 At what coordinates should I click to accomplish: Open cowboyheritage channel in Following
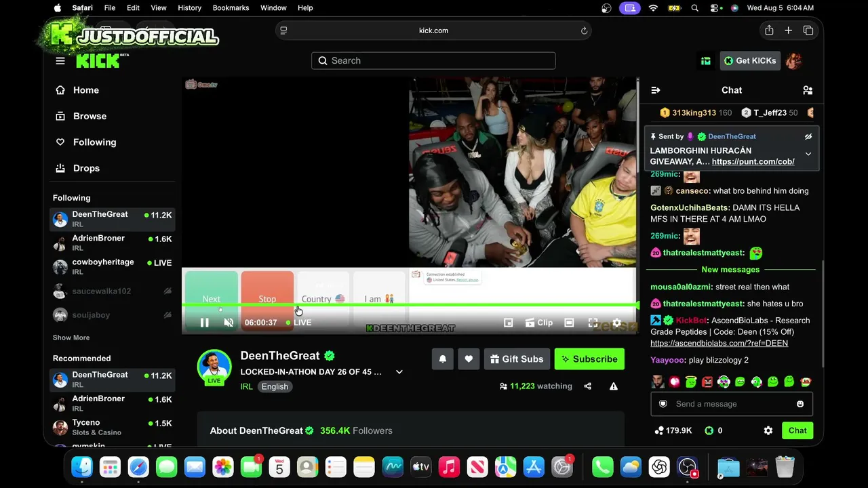click(x=113, y=266)
